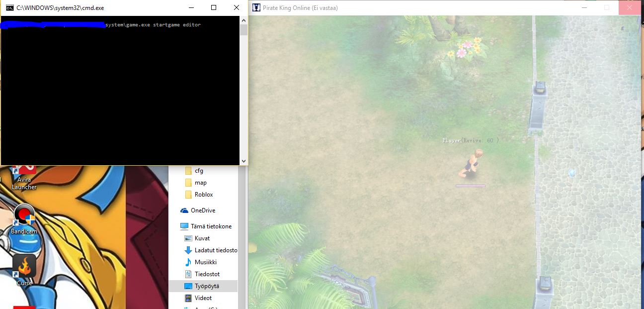Click the Tämä tietokone computer icon
The width and height of the screenshot is (644, 309).
click(184, 226)
